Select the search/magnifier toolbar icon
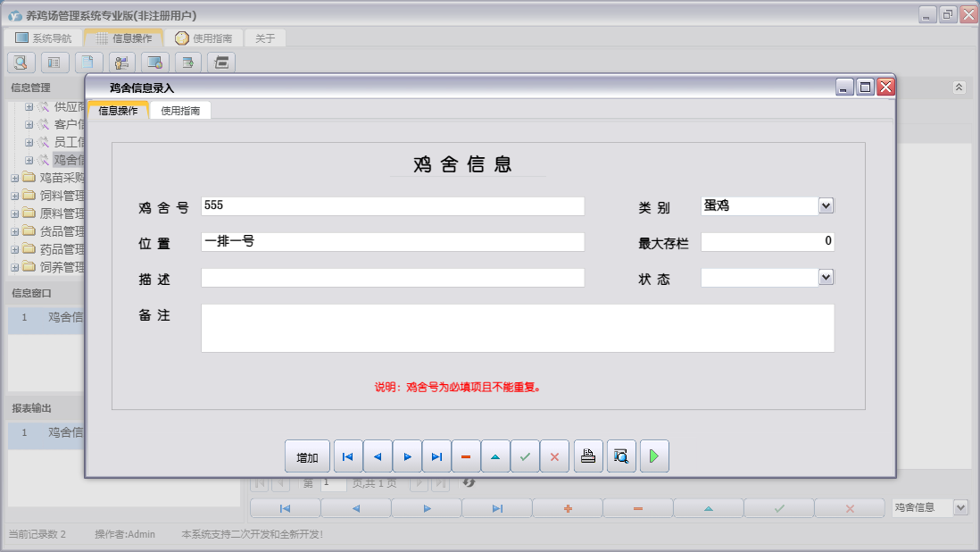980x552 pixels. pyautogui.click(x=20, y=62)
